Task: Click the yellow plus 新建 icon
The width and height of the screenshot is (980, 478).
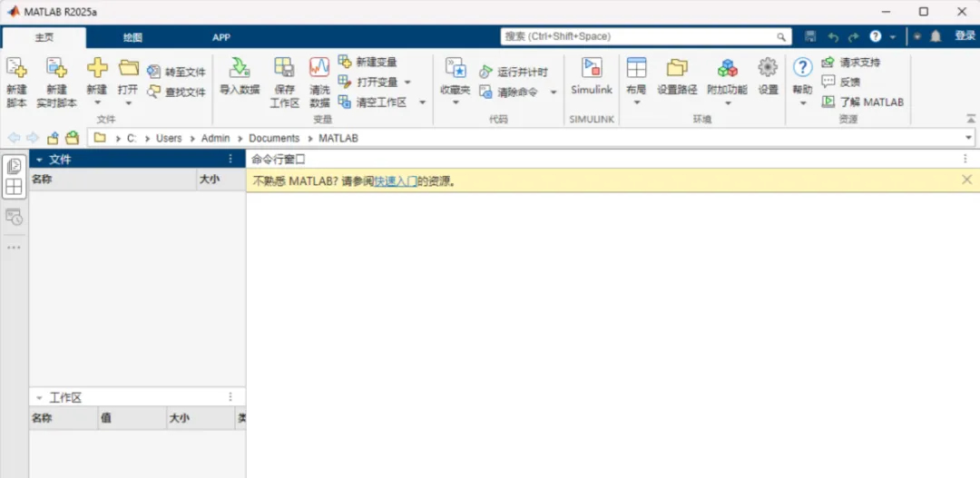Action: (97, 67)
